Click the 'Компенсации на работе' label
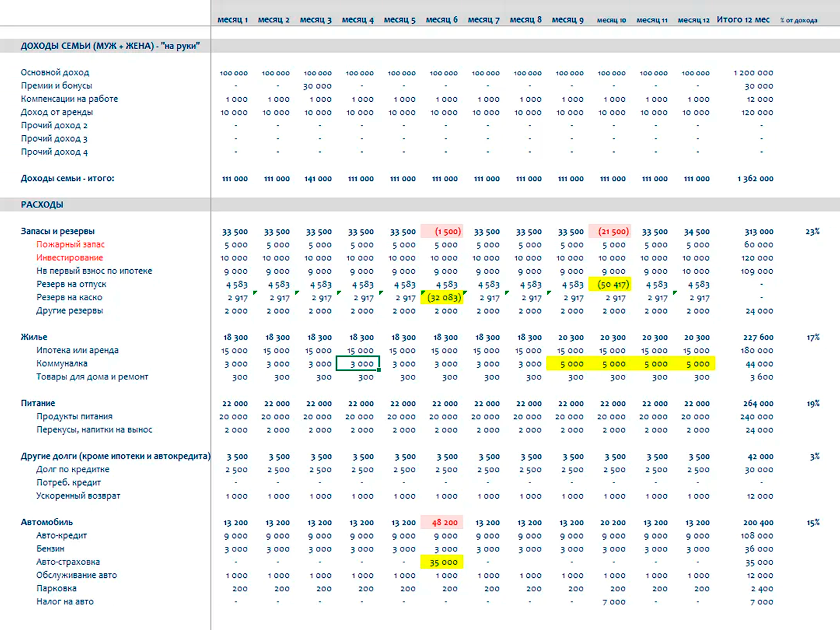The image size is (840, 630). [69, 99]
